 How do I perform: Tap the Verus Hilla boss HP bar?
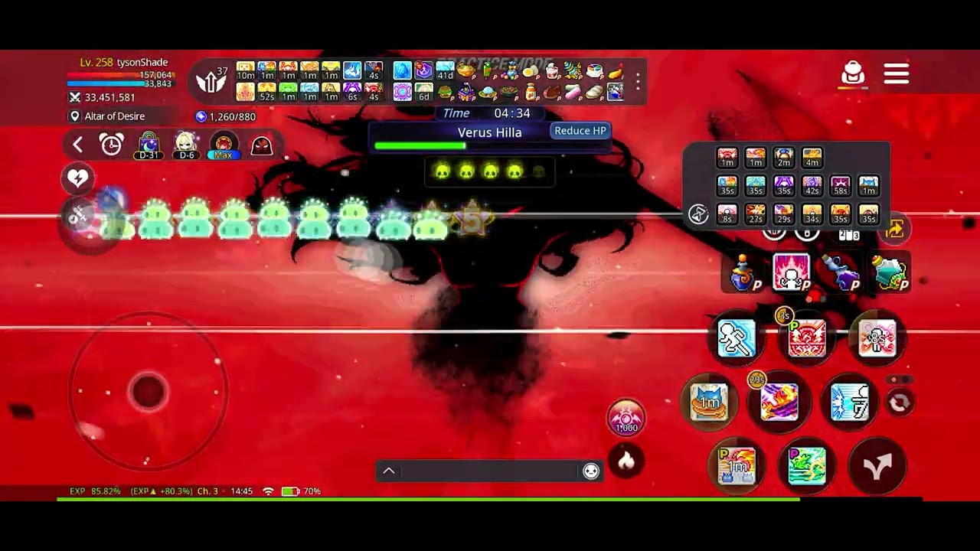(x=490, y=145)
